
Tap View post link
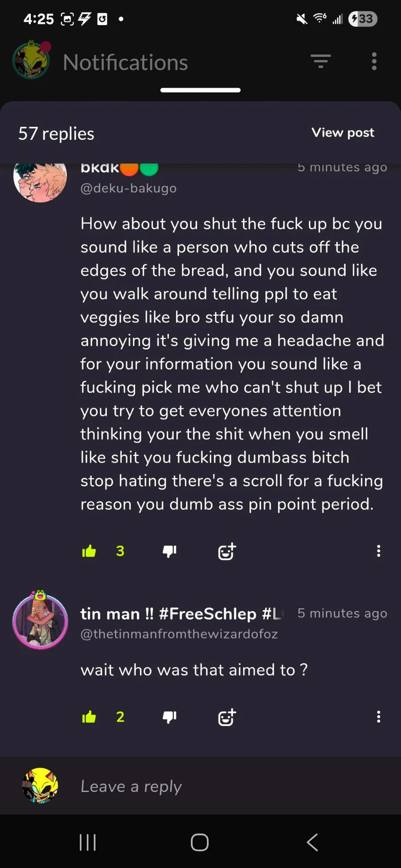[343, 133]
